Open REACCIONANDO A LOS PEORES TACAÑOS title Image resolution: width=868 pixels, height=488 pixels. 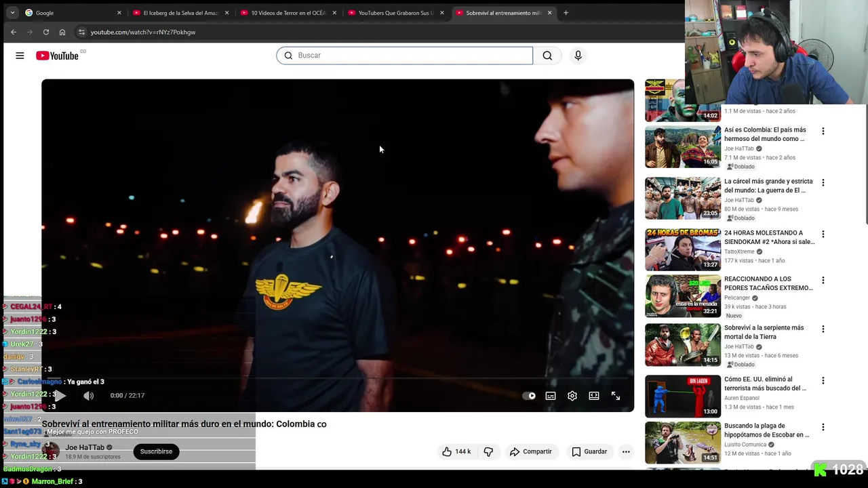click(768, 283)
